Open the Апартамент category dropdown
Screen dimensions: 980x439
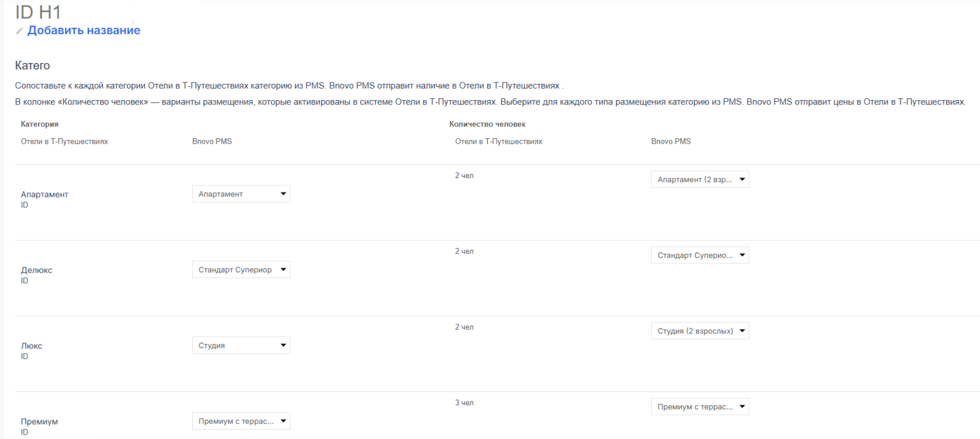[241, 194]
